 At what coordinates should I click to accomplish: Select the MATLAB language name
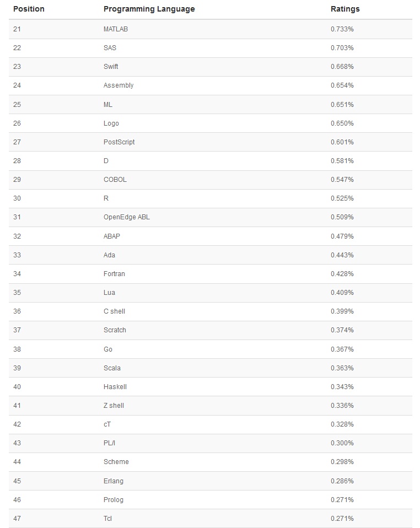tap(115, 29)
